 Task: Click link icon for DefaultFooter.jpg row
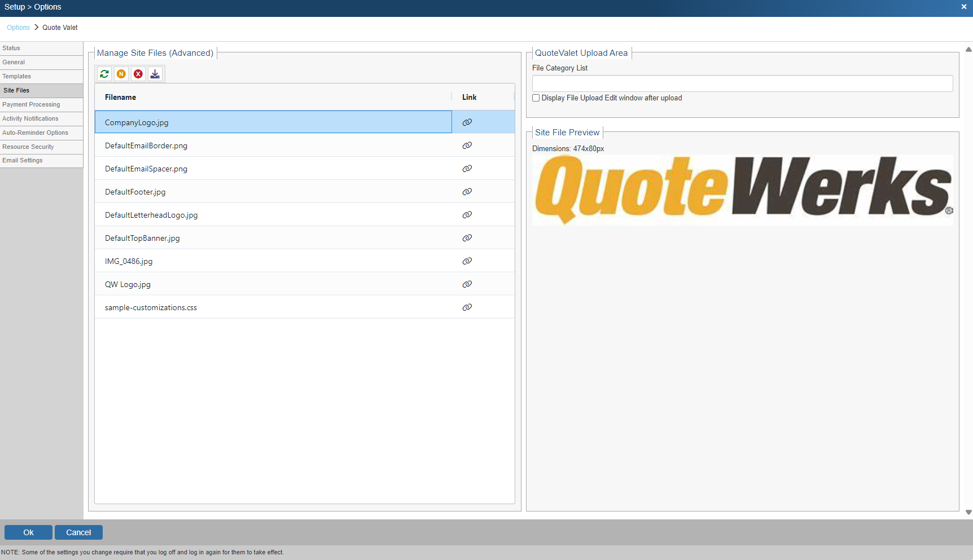467,192
